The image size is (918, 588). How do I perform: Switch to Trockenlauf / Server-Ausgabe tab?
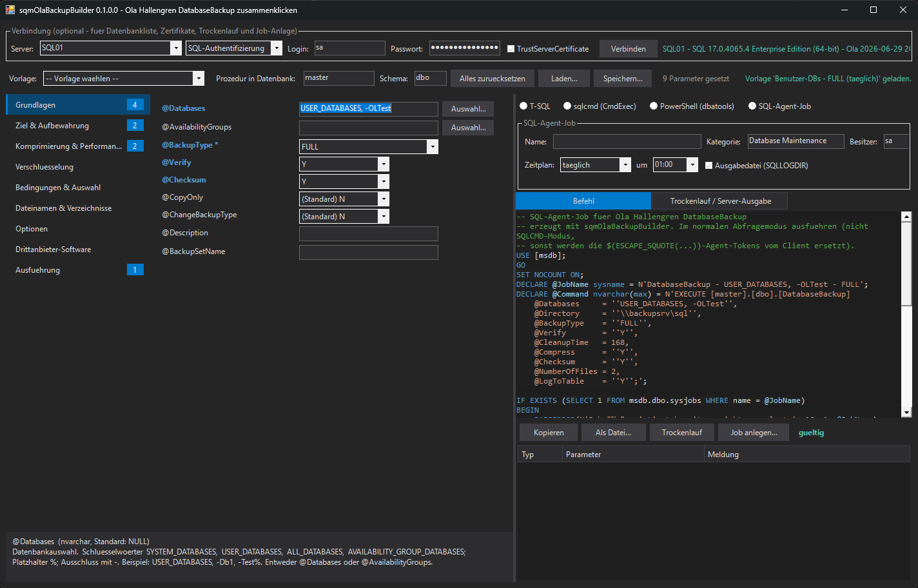pos(720,201)
